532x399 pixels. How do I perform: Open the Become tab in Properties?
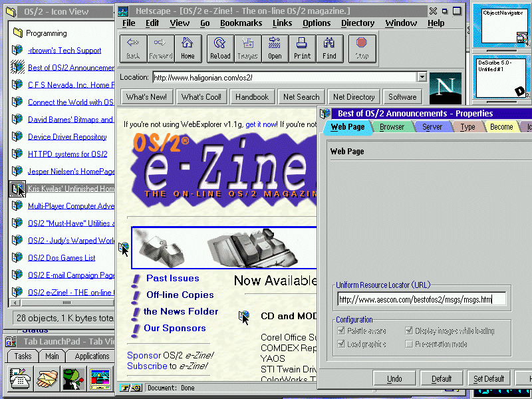[x=501, y=127]
